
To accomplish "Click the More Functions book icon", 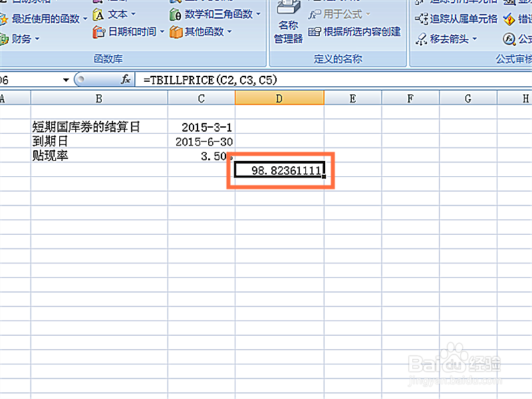I will coord(176,32).
